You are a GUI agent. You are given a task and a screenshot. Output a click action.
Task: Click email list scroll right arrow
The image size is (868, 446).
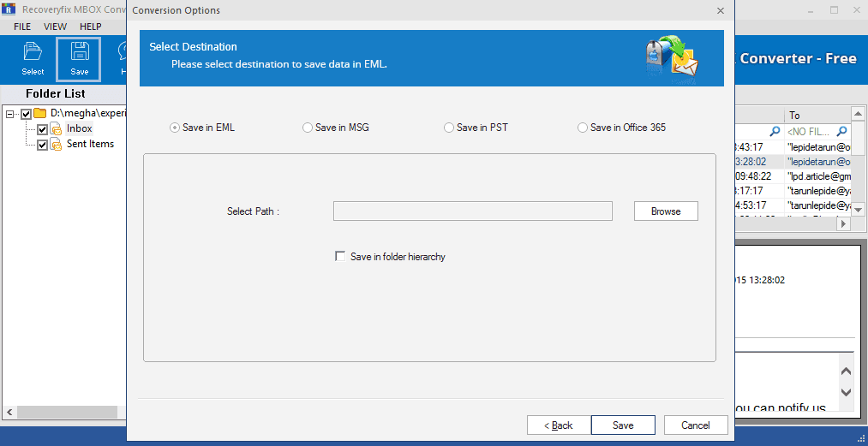point(844,224)
